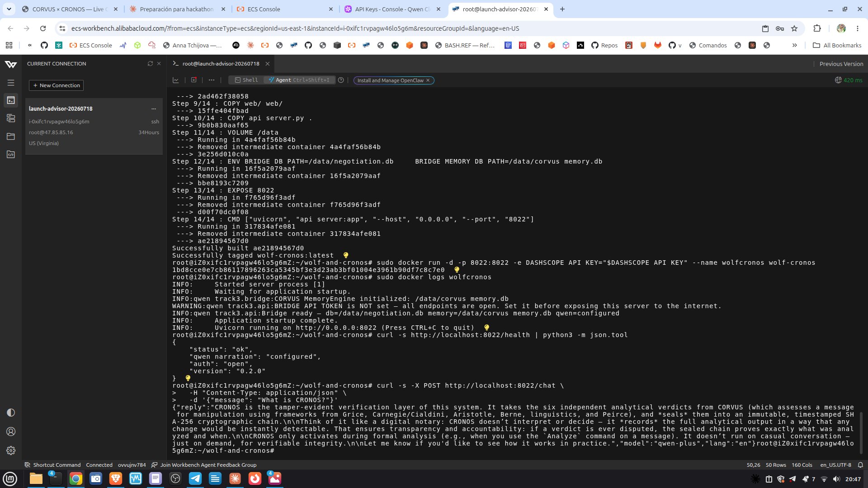Open the hamburger menu in left sidebar
This screenshot has height=488, width=868.
(11, 83)
